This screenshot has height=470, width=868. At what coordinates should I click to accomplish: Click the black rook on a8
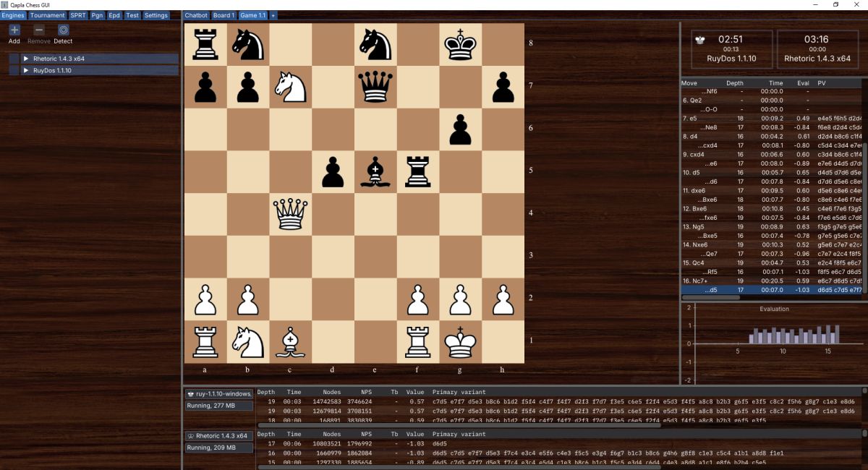[205, 44]
